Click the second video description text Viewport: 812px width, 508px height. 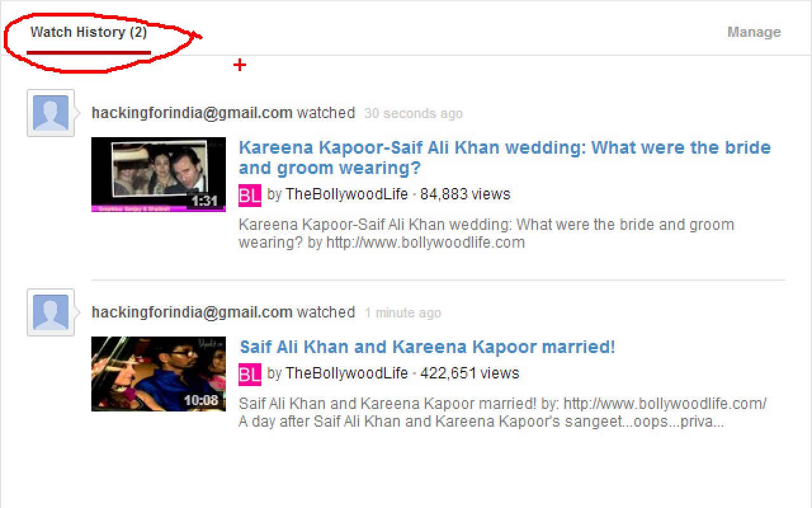click(x=502, y=413)
